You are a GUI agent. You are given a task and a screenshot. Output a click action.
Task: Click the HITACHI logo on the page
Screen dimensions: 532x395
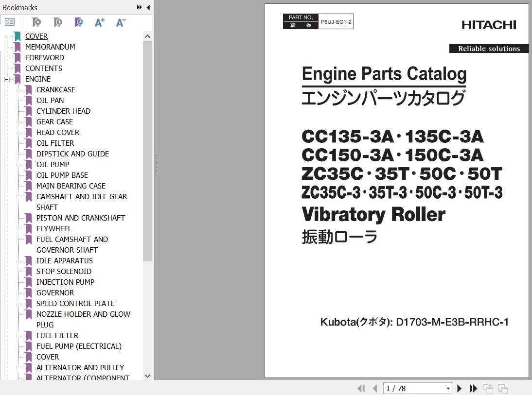point(489,25)
